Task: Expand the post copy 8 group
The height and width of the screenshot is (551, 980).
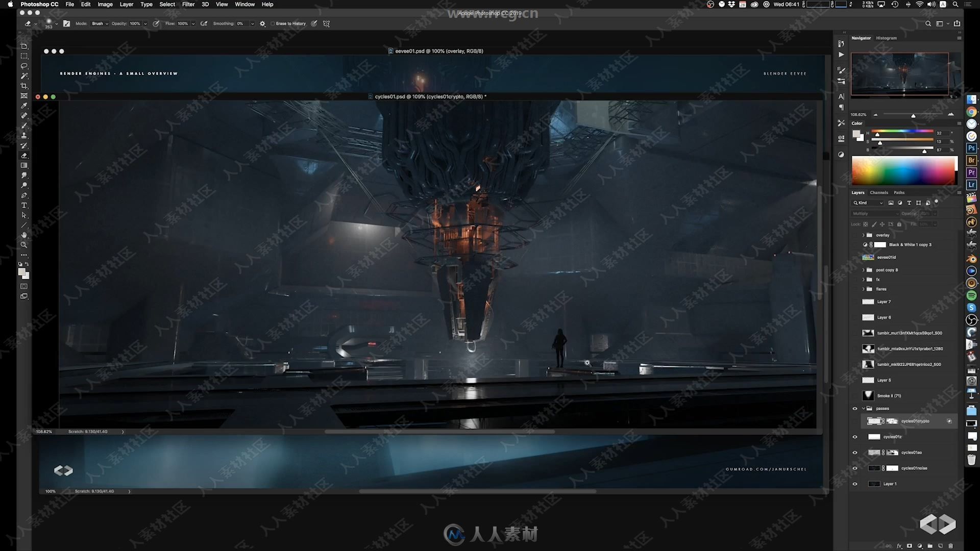Action: point(864,270)
